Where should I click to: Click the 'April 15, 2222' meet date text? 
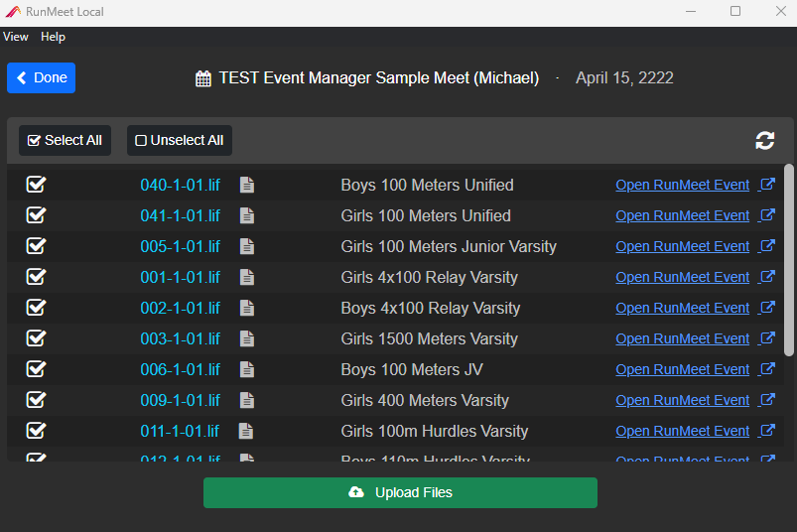pos(624,77)
